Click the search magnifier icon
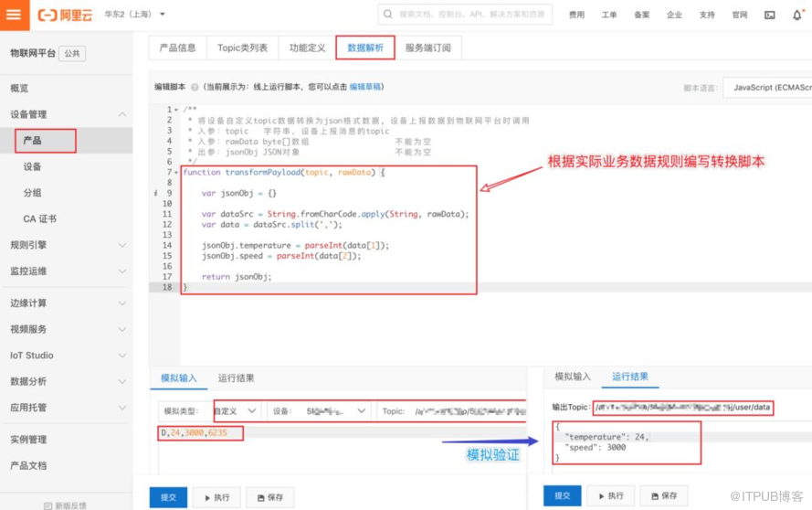The image size is (812, 510). point(388,15)
